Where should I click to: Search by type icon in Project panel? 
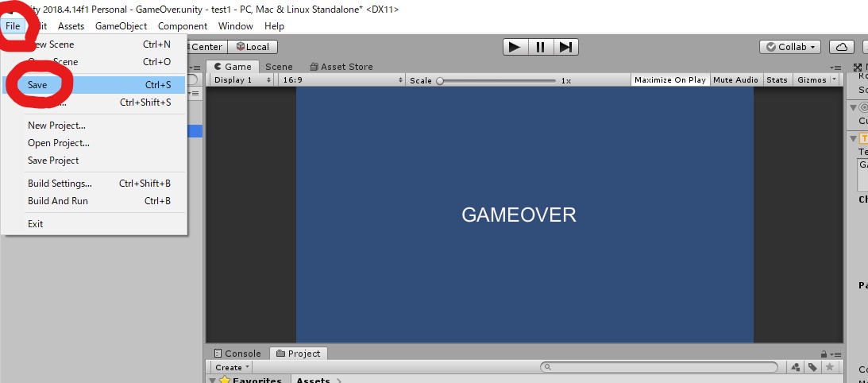pyautogui.click(x=796, y=367)
